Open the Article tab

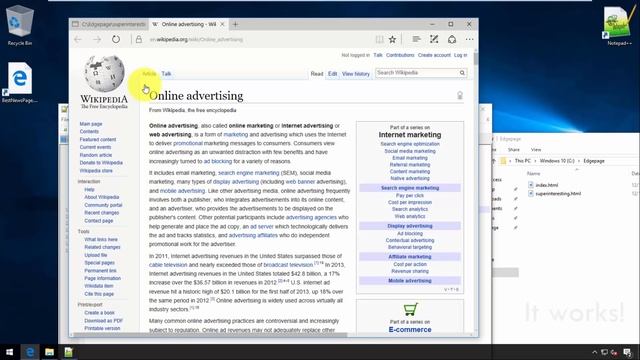[149, 74]
